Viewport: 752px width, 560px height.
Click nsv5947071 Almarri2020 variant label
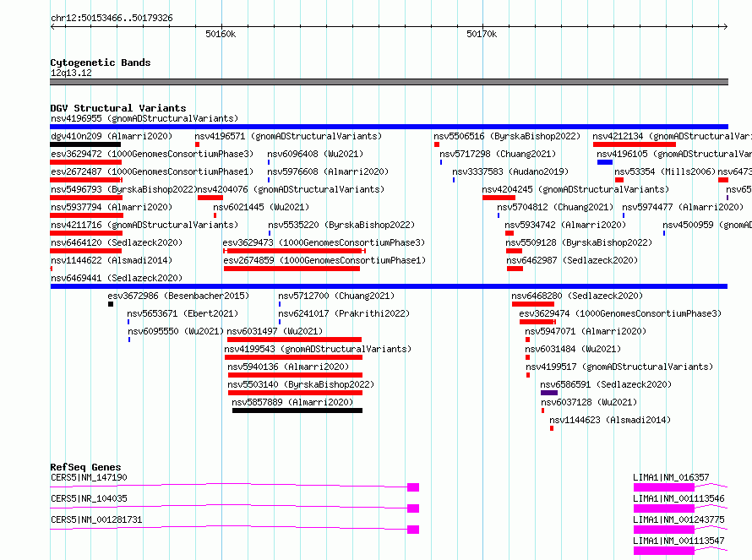(x=586, y=331)
